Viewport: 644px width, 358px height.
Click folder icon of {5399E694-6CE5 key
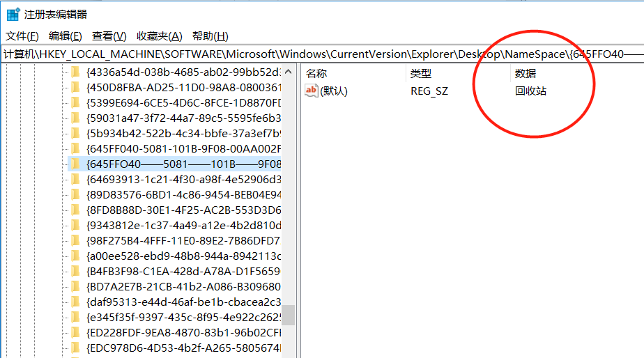[x=75, y=102]
